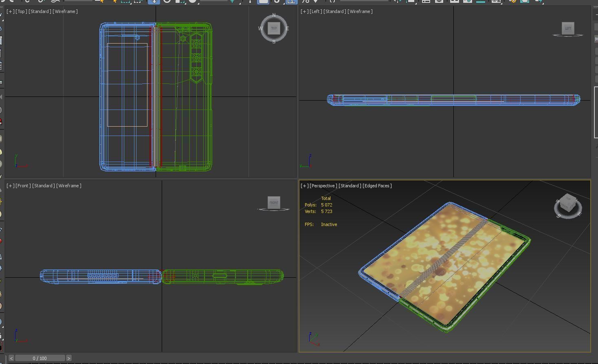Open the [+] menu of the Perspective viewport
The height and width of the screenshot is (364, 598).
coord(304,185)
